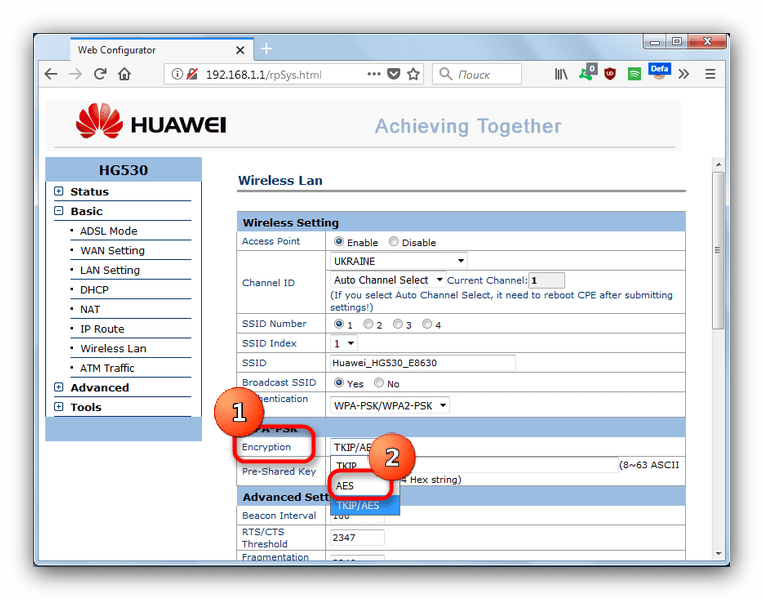Go to browser home page icon
The height and width of the screenshot is (600, 763).
pyautogui.click(x=125, y=74)
